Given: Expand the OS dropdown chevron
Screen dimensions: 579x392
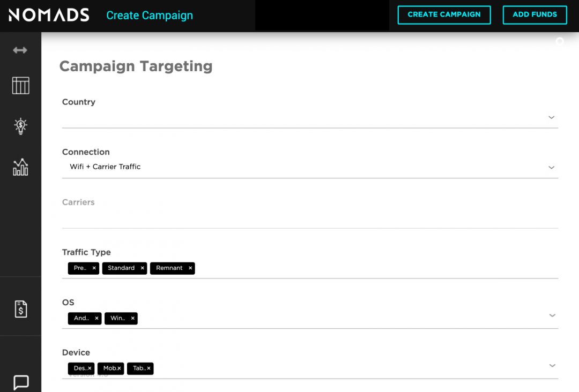Looking at the screenshot, I should point(552,315).
